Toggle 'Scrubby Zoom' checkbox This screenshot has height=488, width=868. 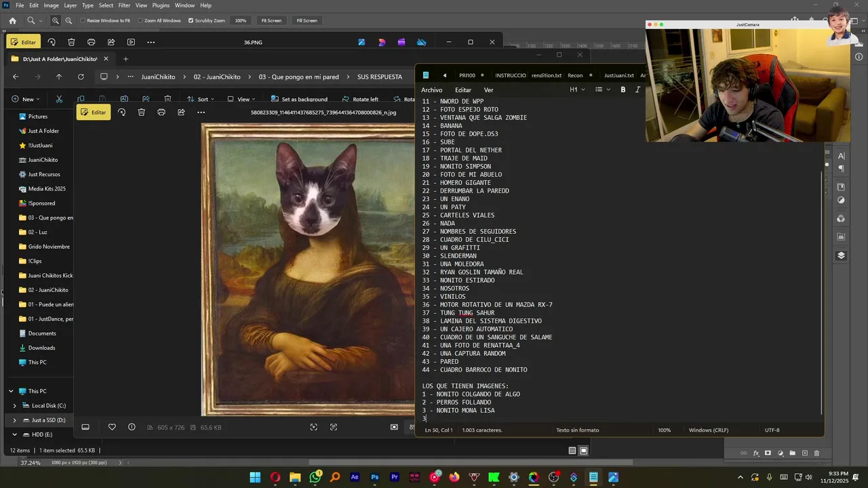[191, 21]
